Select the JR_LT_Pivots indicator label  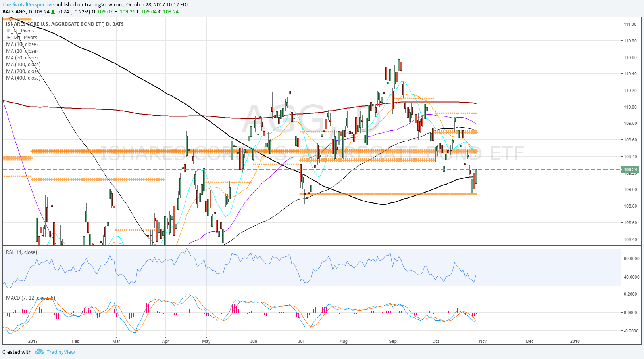(20, 31)
